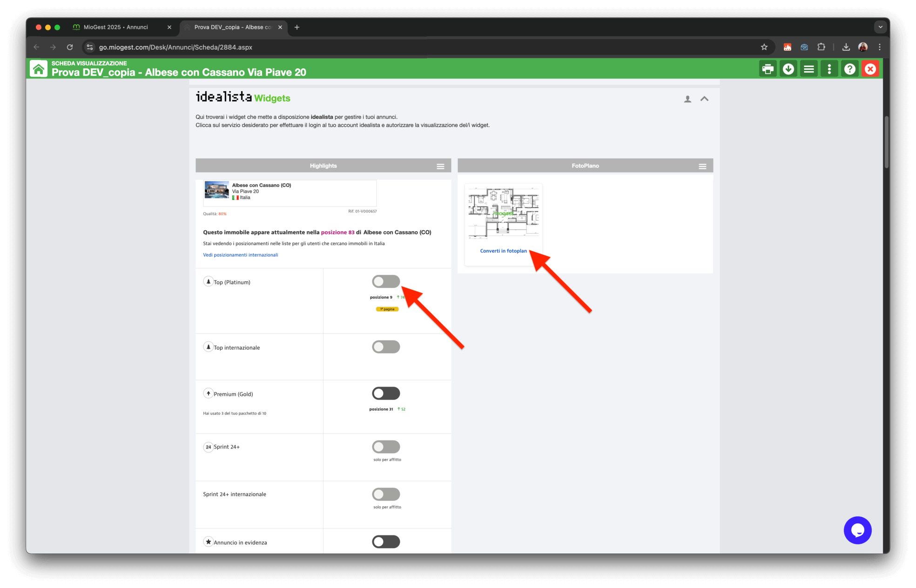This screenshot has height=588, width=916.
Task: Toggle the Premium (Gold) switch
Action: click(386, 393)
